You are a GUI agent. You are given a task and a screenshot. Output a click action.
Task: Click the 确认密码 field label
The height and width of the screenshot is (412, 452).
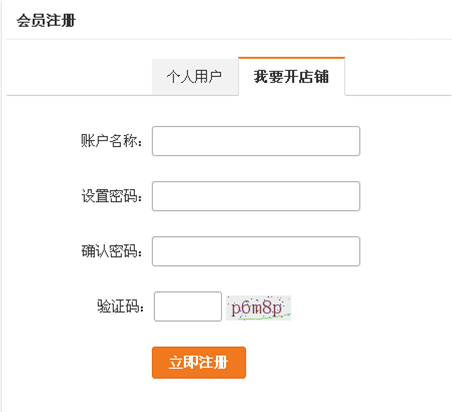click(111, 251)
